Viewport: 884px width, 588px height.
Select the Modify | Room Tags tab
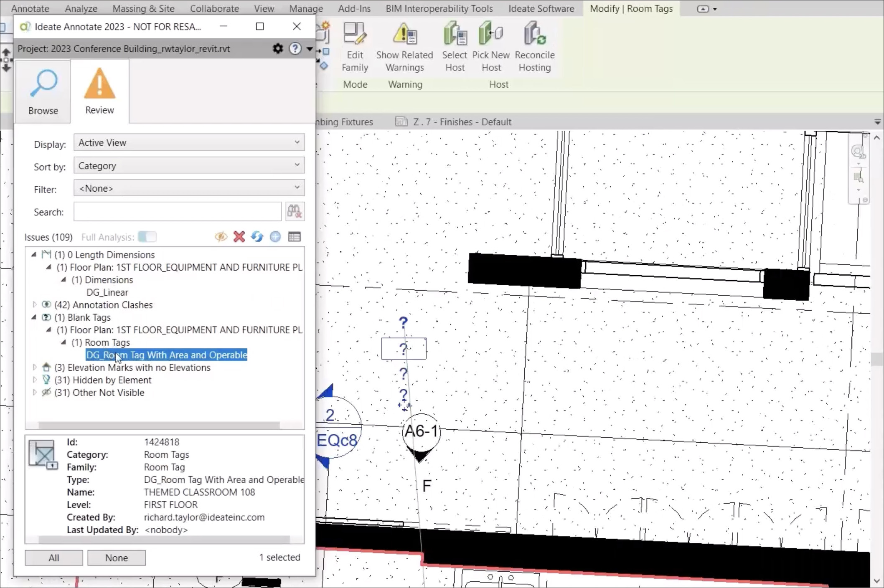pos(631,8)
